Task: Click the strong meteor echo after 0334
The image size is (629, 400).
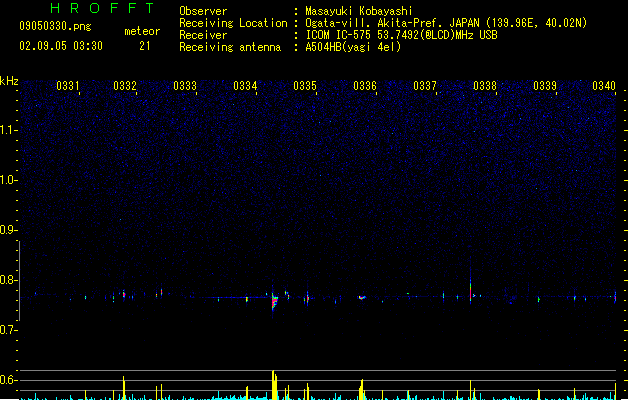Action: [x=274, y=301]
